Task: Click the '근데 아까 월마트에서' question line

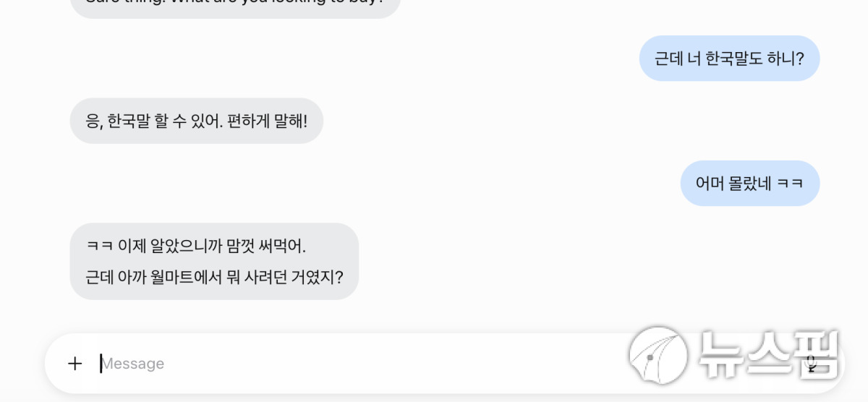Action: coord(214,277)
